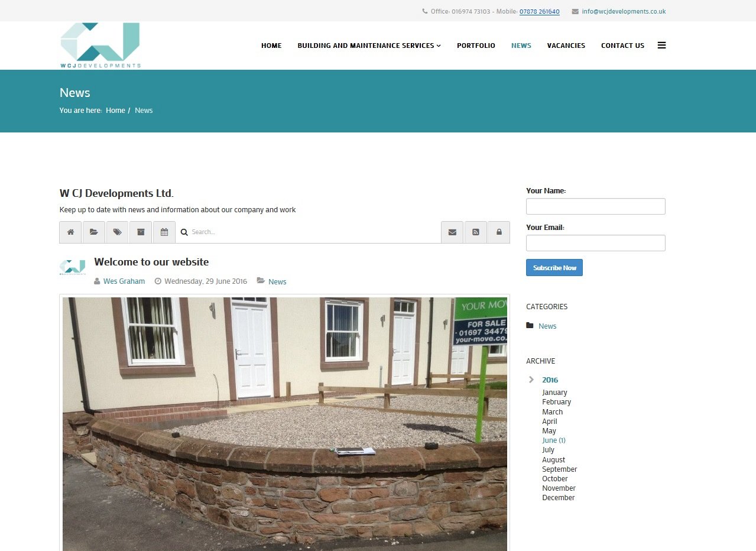Image resolution: width=756 pixels, height=551 pixels.
Task: Click the Subscribe Now button
Action: tap(554, 267)
